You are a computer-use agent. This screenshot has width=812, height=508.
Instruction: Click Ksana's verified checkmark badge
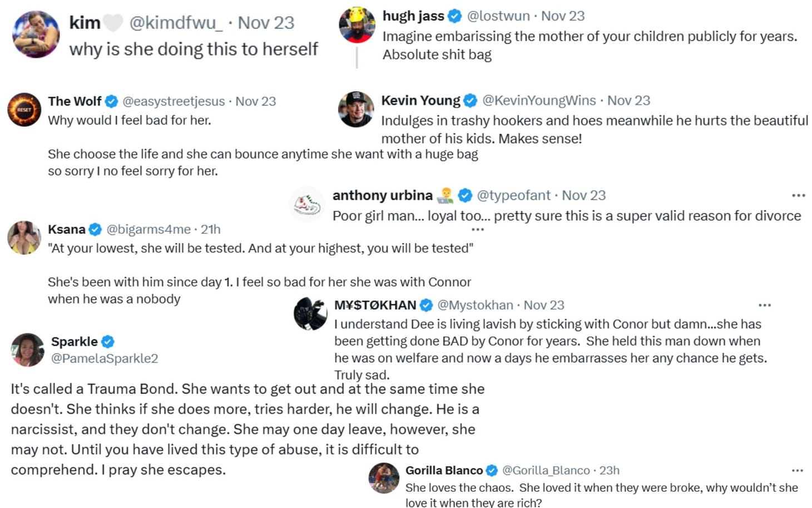[x=96, y=229]
